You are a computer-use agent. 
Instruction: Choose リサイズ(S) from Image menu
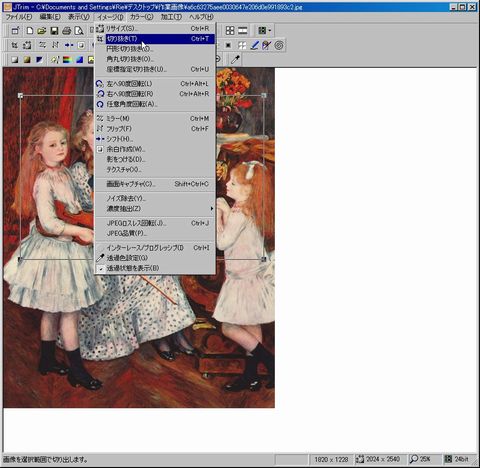coord(155,29)
